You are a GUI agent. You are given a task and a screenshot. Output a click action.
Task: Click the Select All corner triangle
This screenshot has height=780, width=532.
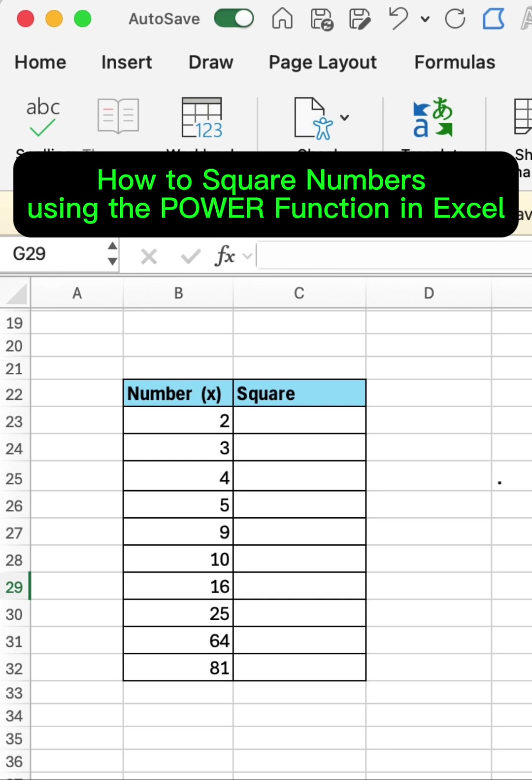point(16,294)
